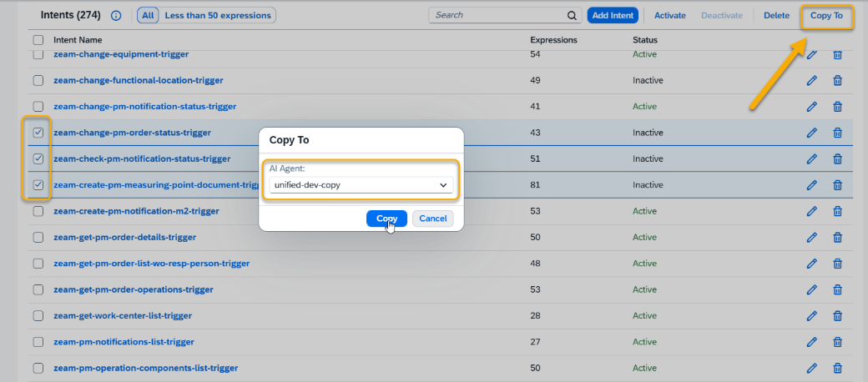
Task: Tick the zeam-get-pm-order-operations-trigger checkbox
Action: point(38,289)
